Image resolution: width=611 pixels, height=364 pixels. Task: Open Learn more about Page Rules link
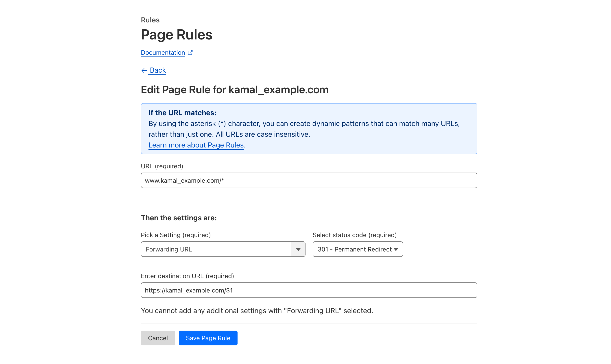coord(196,145)
